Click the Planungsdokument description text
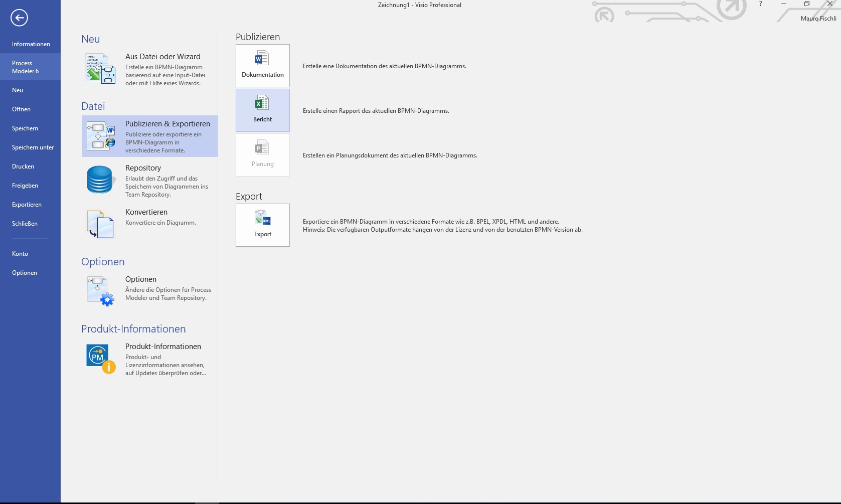Viewport: 841px width, 504px height. pyautogui.click(x=390, y=155)
